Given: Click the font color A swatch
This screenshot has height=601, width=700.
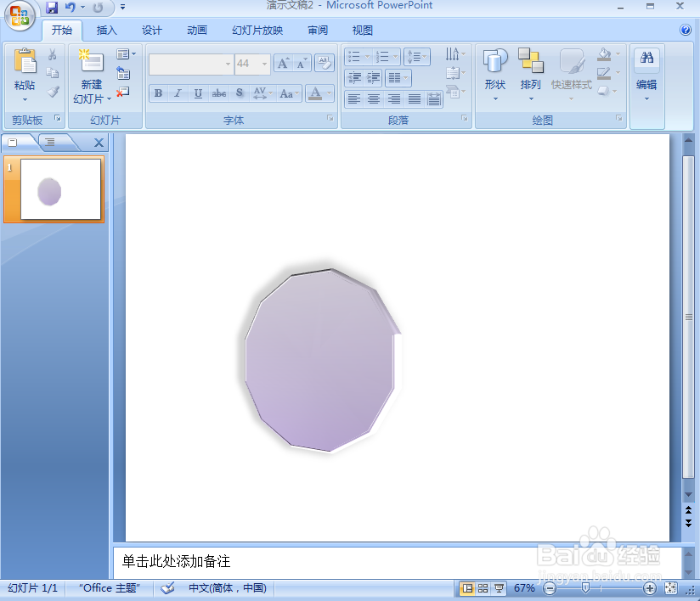Looking at the screenshot, I should 315,93.
